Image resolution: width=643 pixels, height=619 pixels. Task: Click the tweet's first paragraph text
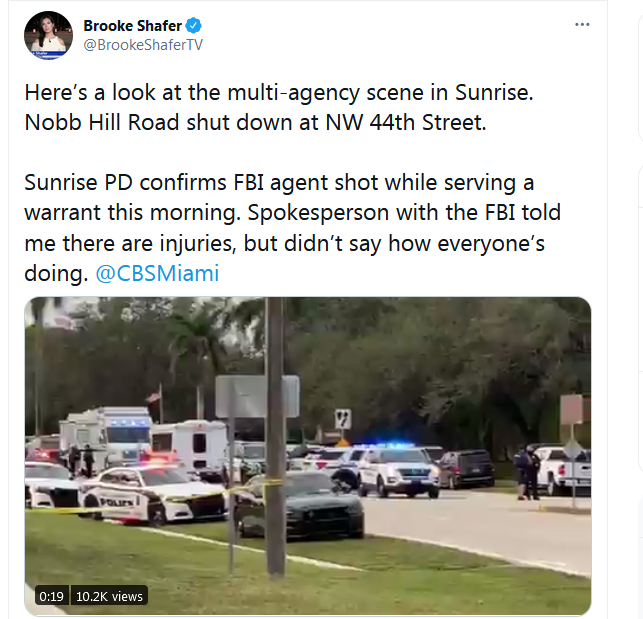point(279,107)
